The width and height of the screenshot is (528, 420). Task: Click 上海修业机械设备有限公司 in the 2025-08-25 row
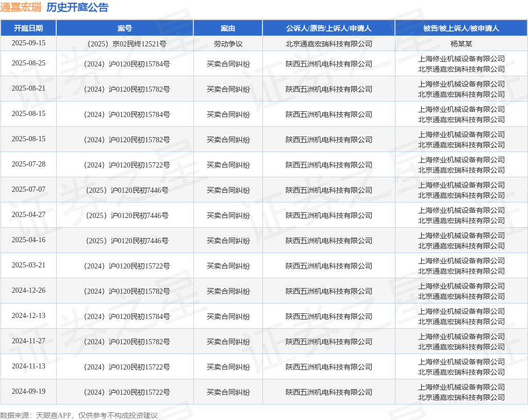coord(461,59)
